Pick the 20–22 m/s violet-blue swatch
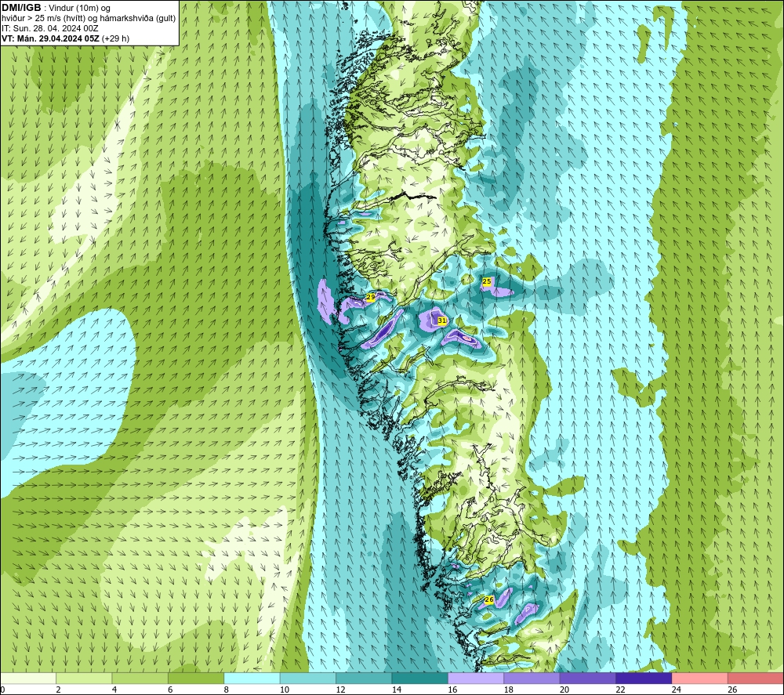Viewport: 784px width, 695px height. tap(588, 678)
